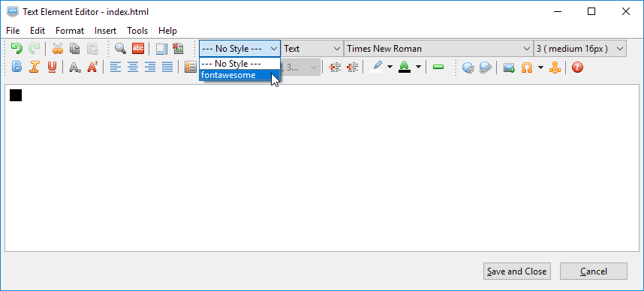Toggle Bold formatting
The height and width of the screenshot is (291, 644).
click(x=17, y=67)
